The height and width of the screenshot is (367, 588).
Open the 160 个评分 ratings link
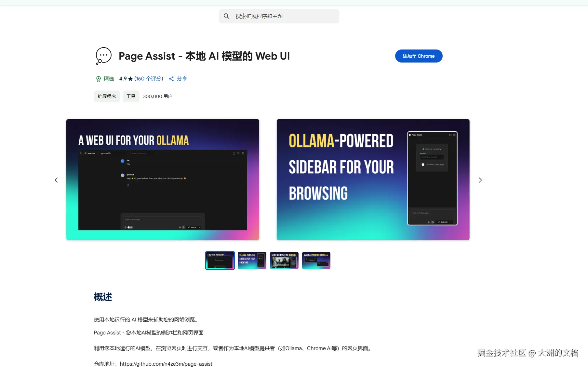[149, 79]
